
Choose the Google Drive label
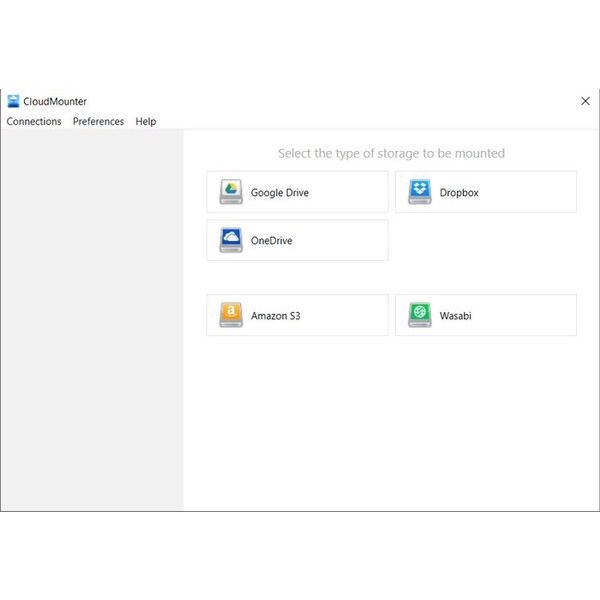[x=280, y=192]
